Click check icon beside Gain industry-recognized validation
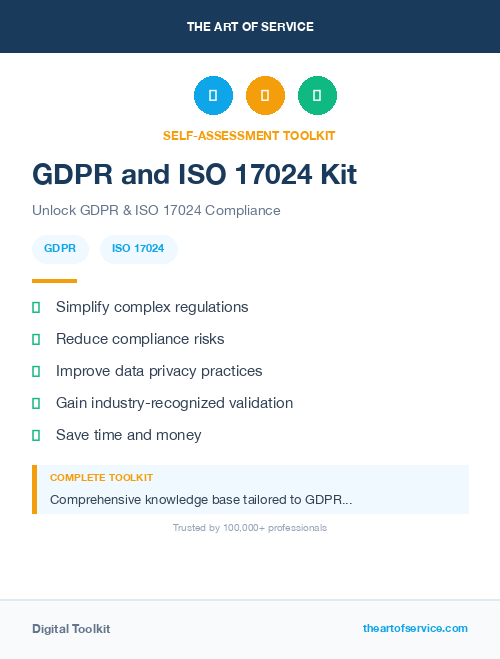 [36, 403]
